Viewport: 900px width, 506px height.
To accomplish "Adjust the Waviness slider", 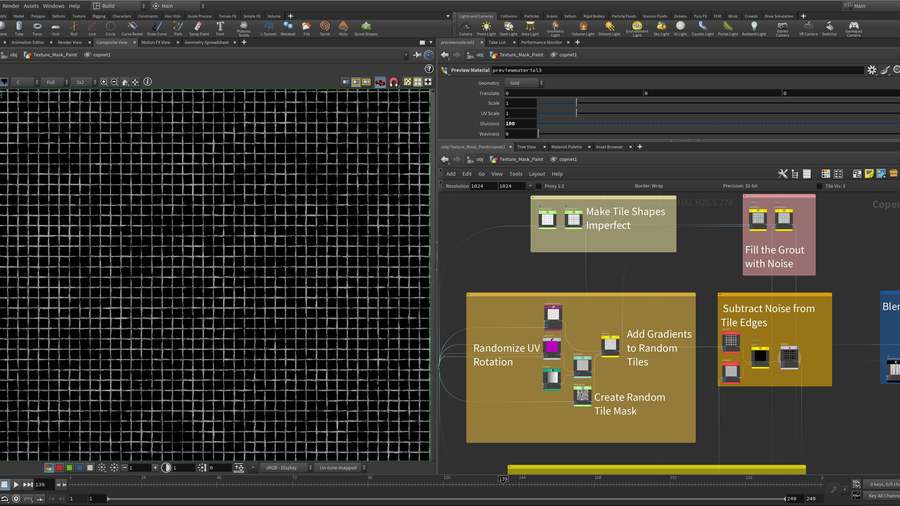I will coord(717,134).
